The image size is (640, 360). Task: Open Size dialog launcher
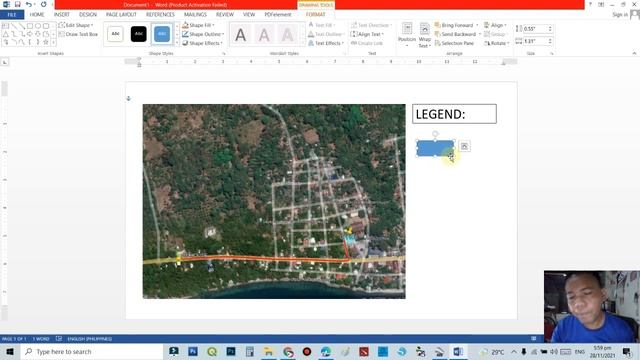551,53
